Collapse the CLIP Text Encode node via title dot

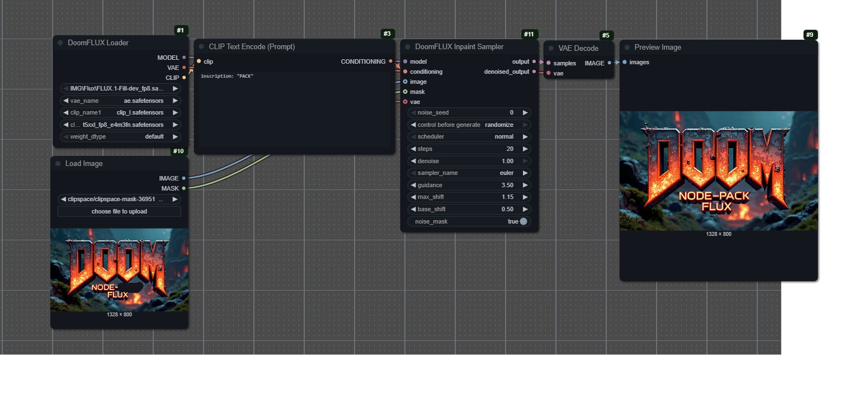pos(201,46)
